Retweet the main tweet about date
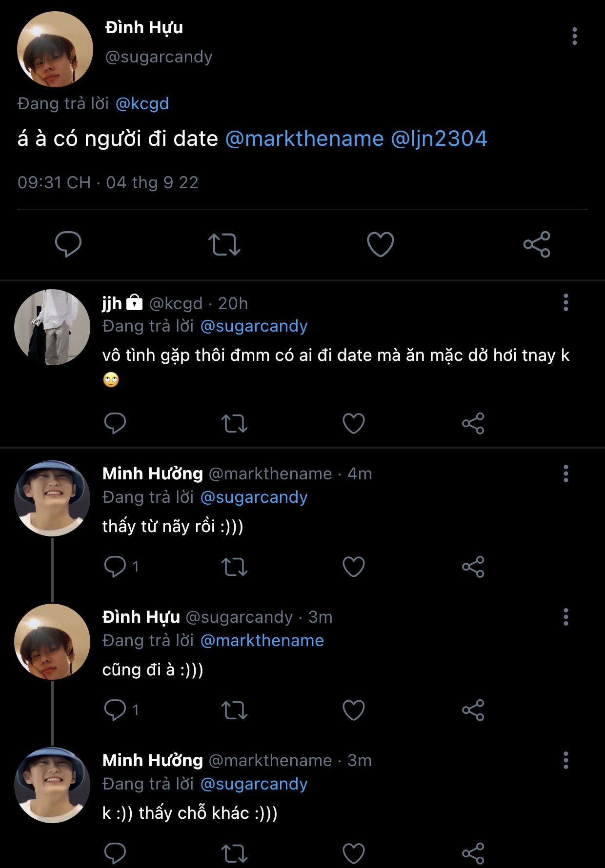 point(224,244)
